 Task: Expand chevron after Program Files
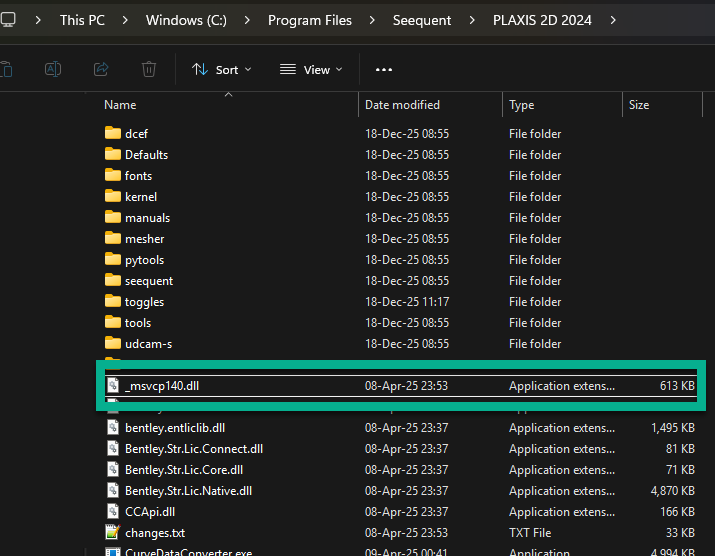[372, 20]
